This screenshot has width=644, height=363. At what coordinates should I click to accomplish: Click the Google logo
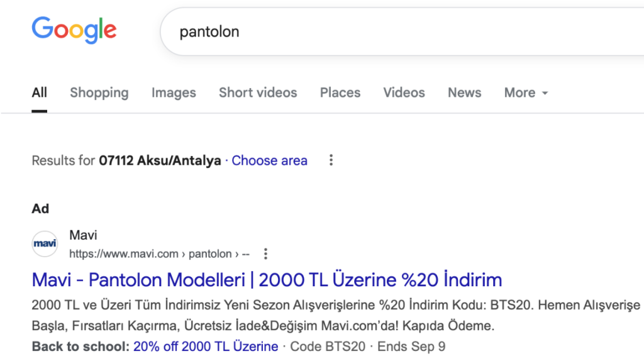[x=74, y=30]
